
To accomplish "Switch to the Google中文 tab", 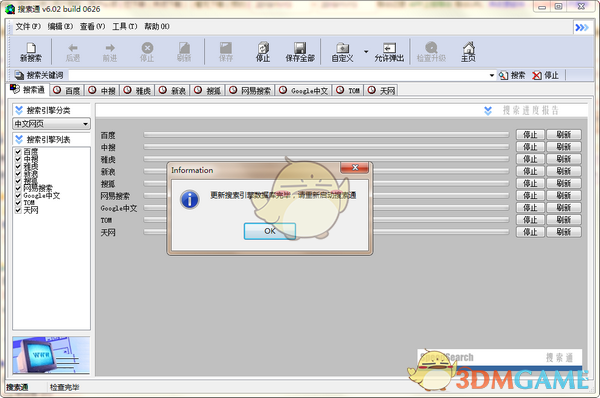I will tap(303, 90).
